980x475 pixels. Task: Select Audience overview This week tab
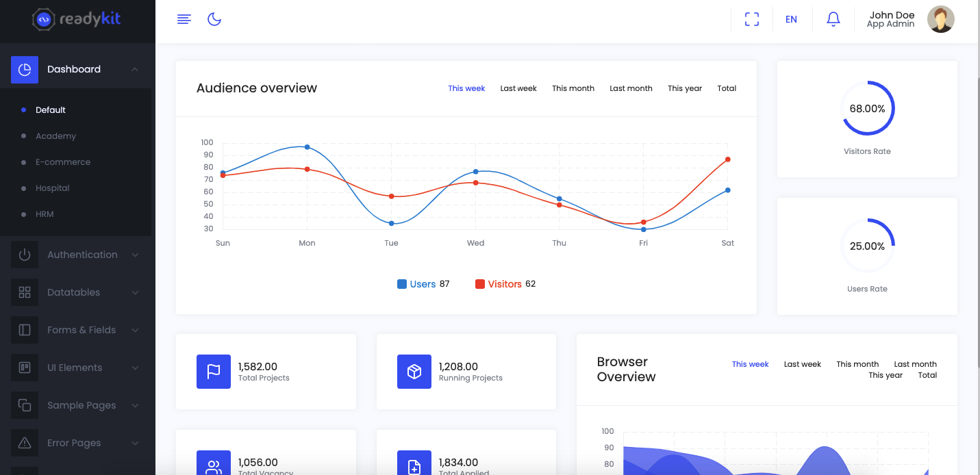(x=466, y=88)
